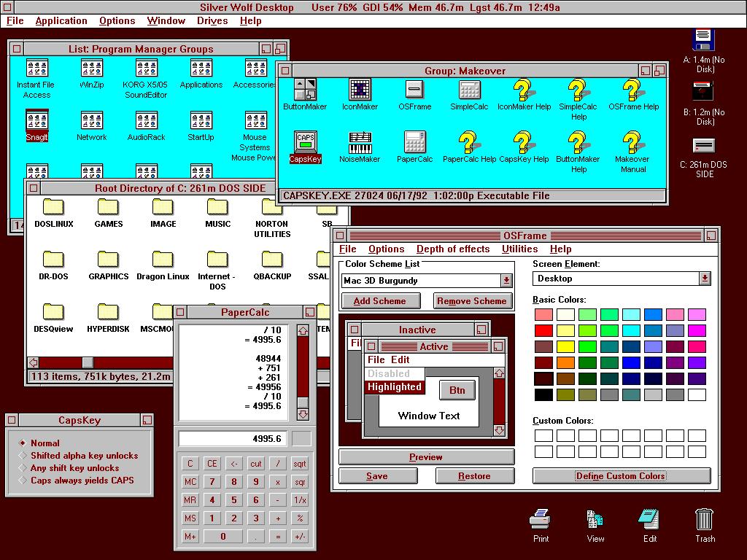Pick the white swatch in Basic Colors

pos(697,395)
